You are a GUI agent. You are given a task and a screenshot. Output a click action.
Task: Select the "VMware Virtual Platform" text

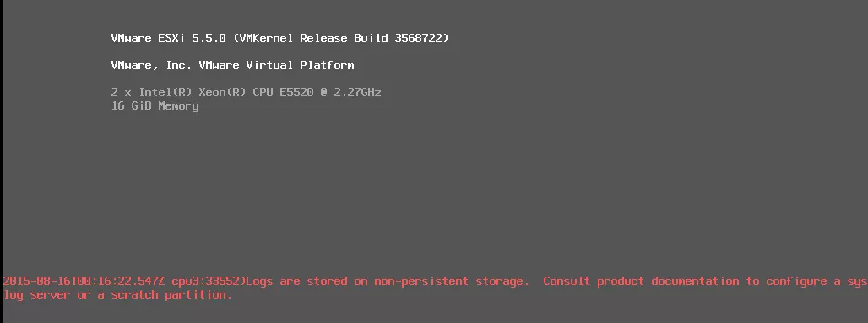tap(276, 65)
